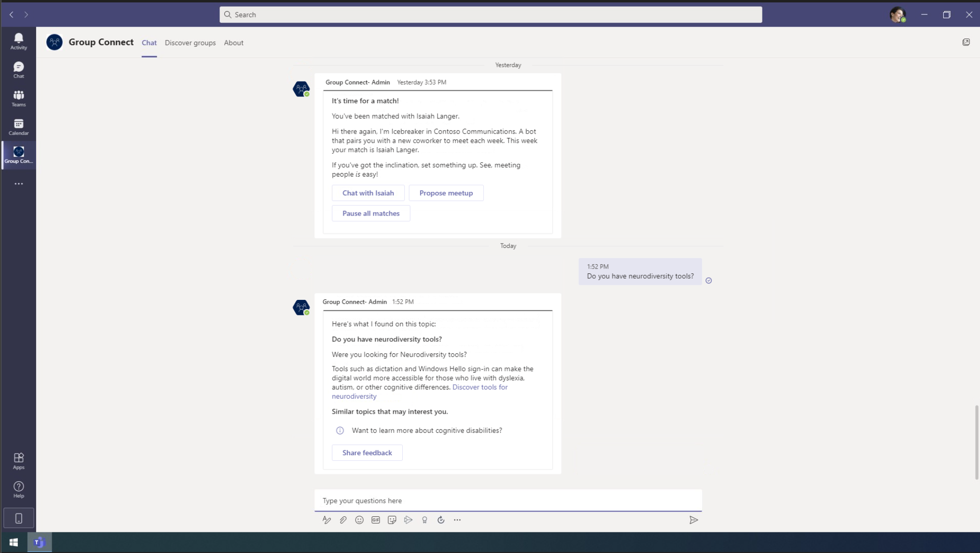980x553 pixels.
Task: Click the Discover groups tab
Action: click(191, 42)
